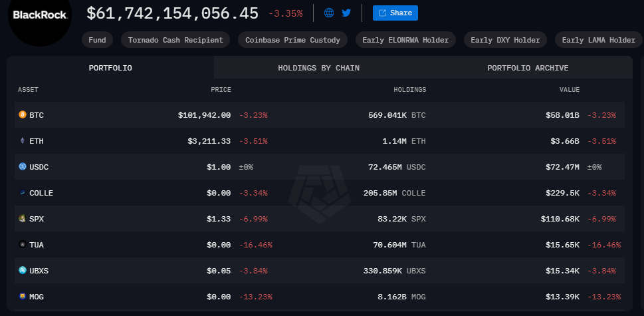This screenshot has height=316, width=644.
Task: Click the Early ELONRWA Holder tag
Action: (x=405, y=40)
